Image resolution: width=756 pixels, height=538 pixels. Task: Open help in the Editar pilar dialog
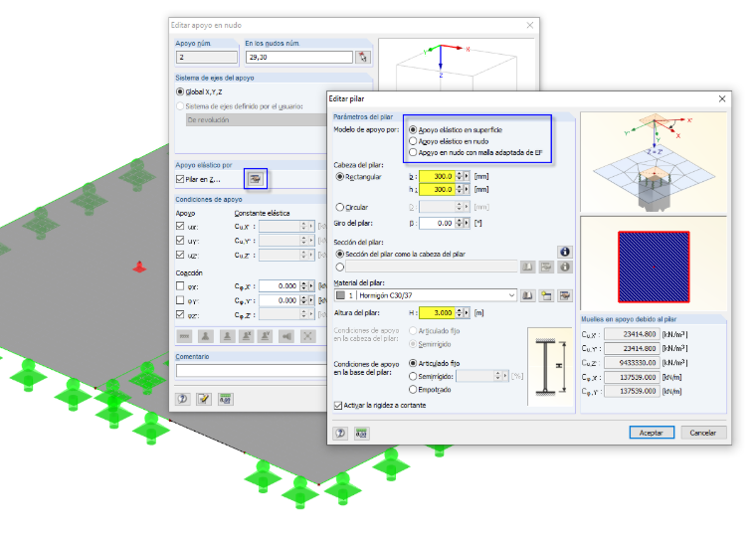click(x=340, y=433)
